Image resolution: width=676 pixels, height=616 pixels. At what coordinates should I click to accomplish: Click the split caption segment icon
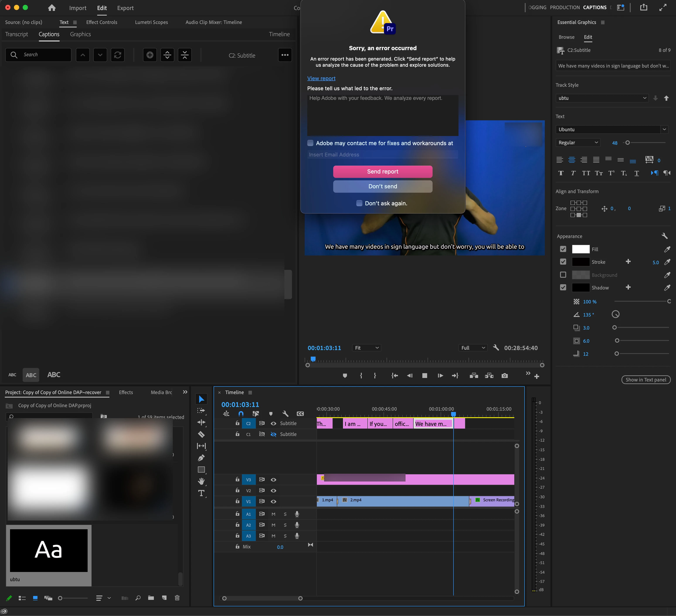[x=167, y=55]
